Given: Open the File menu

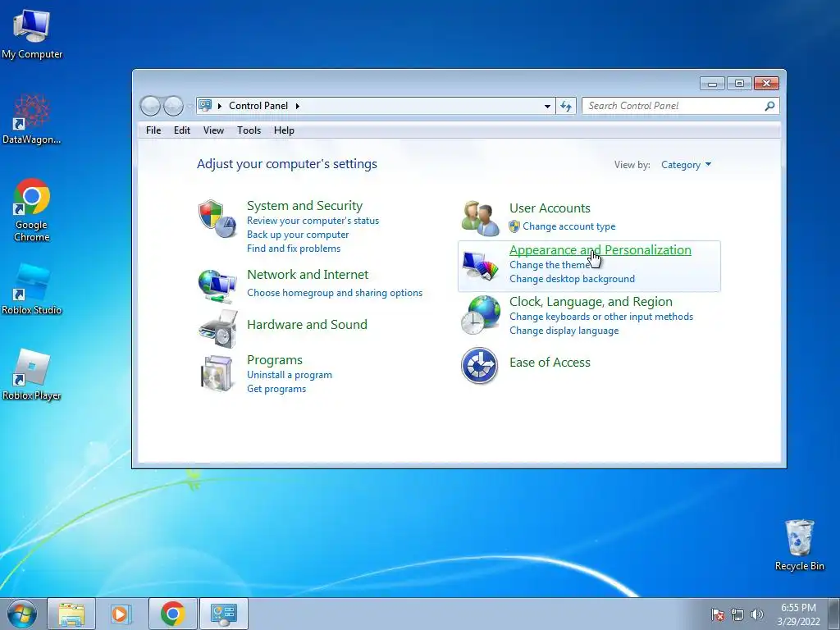Looking at the screenshot, I should 153,130.
